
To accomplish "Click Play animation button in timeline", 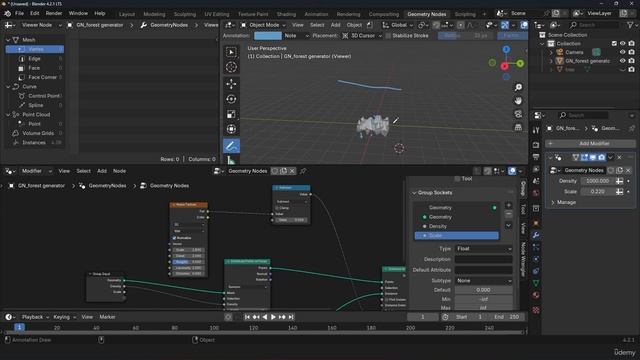I will 273,317.
